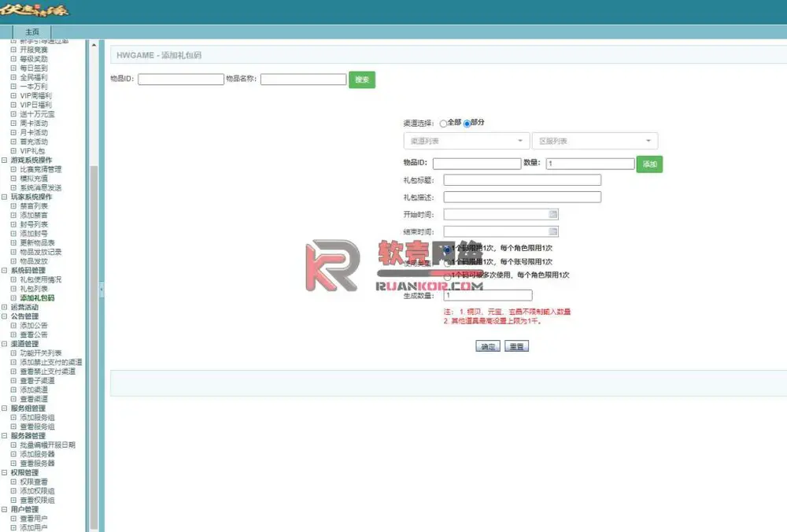
Task: Click the green 搜索 button
Action: pyautogui.click(x=362, y=79)
